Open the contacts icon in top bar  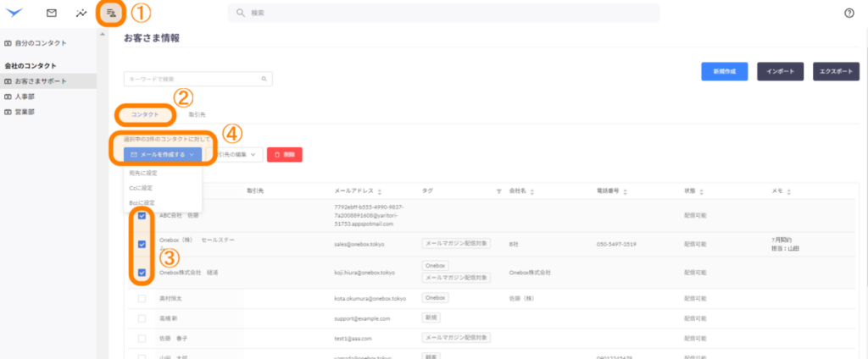tap(111, 13)
